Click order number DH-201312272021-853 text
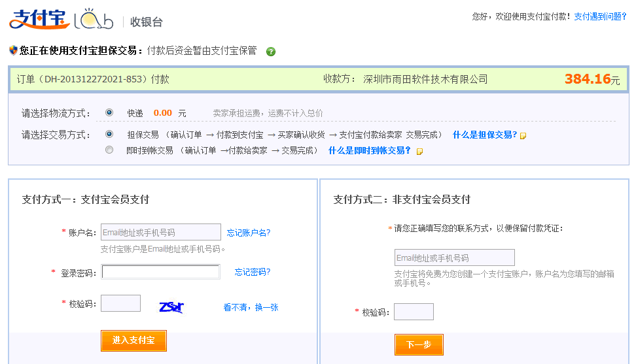Image resolution: width=636 pixels, height=364 pixels. coord(93,79)
